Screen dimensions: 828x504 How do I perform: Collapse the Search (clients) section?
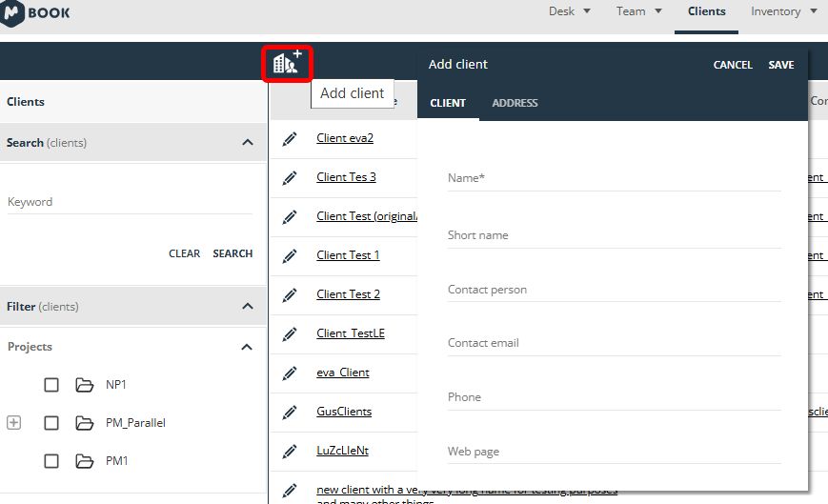click(x=248, y=143)
